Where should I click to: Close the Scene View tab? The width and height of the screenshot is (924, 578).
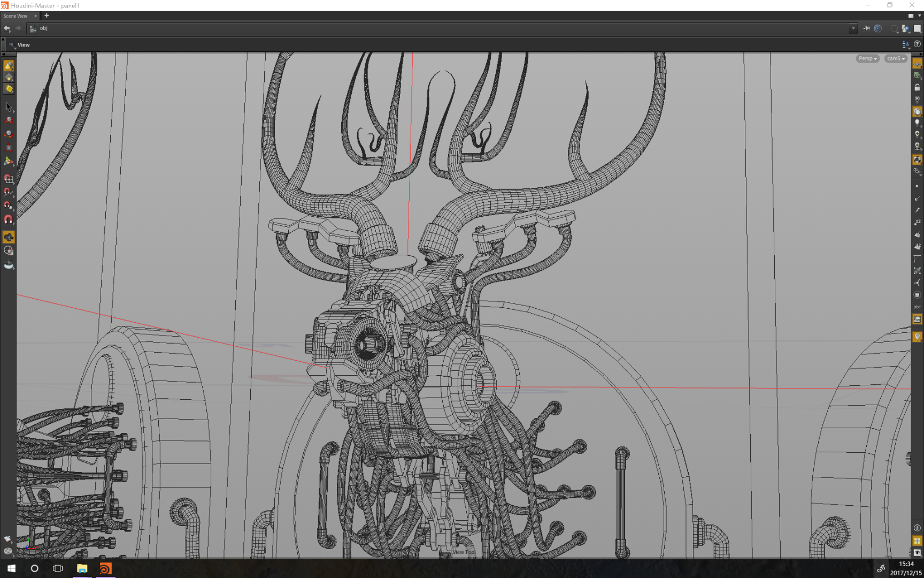tap(35, 16)
